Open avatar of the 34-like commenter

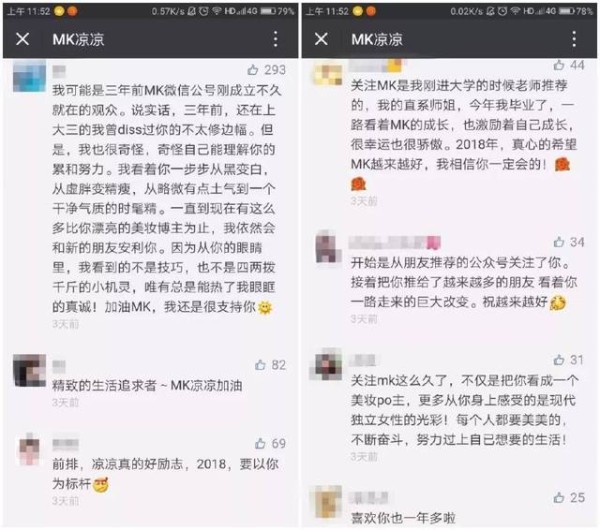(328, 247)
